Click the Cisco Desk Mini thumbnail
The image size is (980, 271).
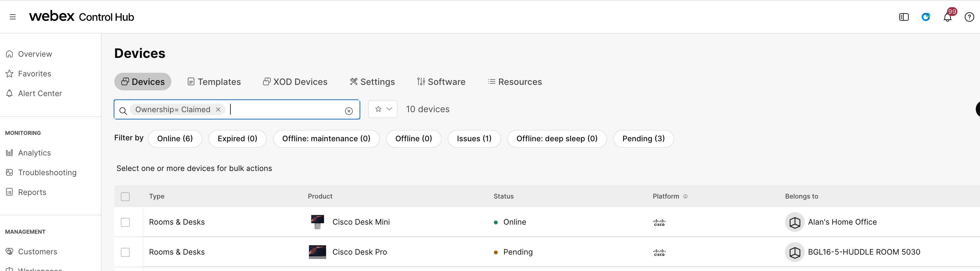point(317,222)
